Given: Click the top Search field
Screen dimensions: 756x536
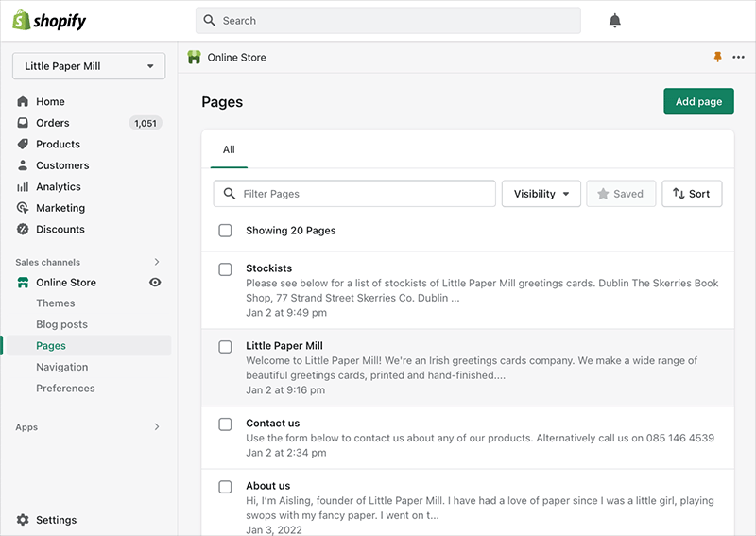Looking at the screenshot, I should tap(387, 20).
